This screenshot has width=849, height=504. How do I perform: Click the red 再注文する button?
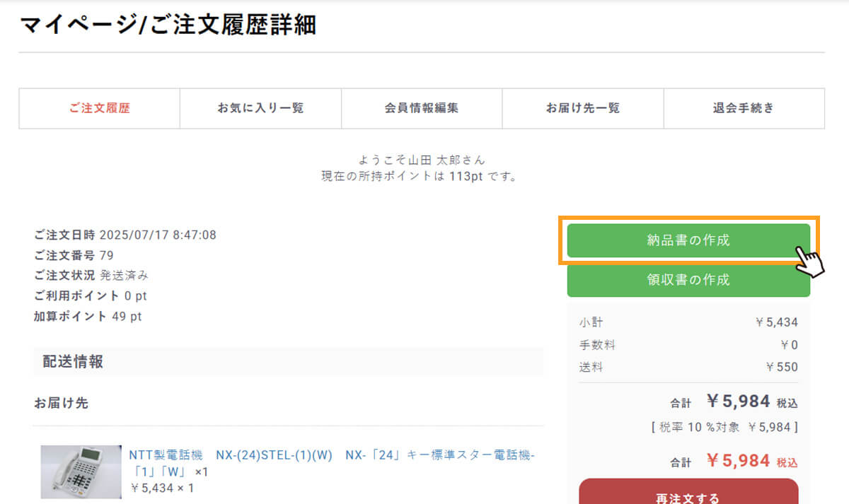[x=688, y=495]
